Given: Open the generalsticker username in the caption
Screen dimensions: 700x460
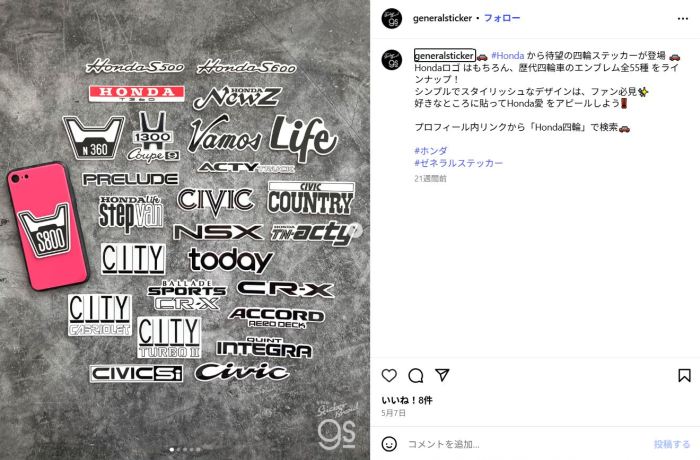Looking at the screenshot, I should pyautogui.click(x=444, y=56).
